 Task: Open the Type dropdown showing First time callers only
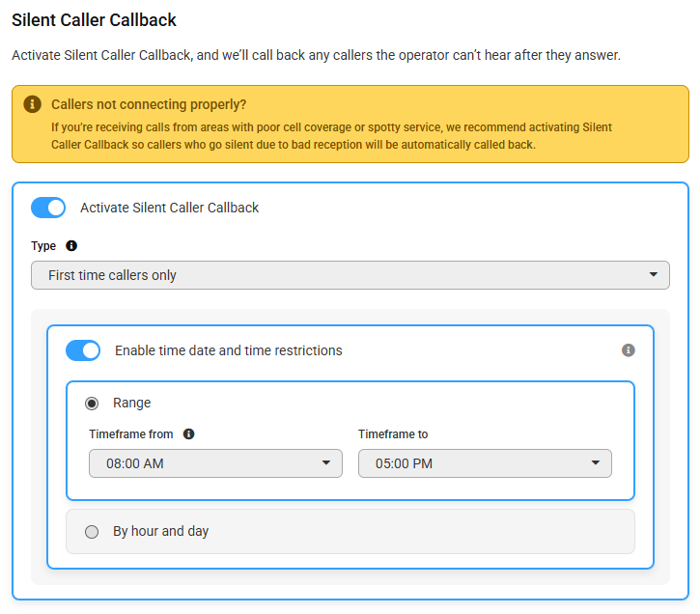pyautogui.click(x=350, y=275)
